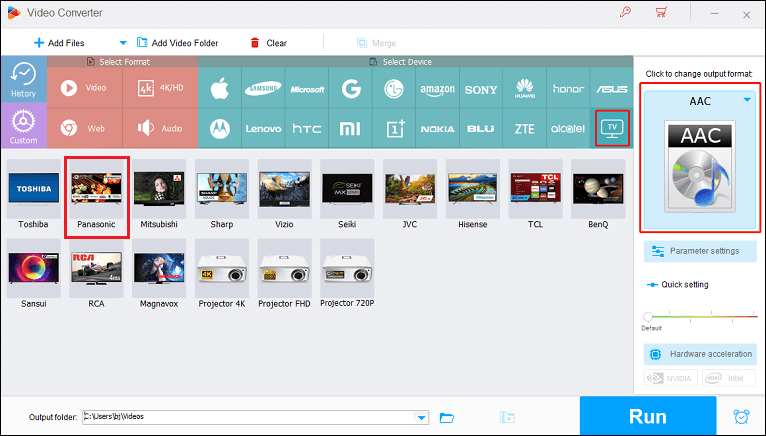
Task: Select the Seiki TV profile
Action: (x=347, y=196)
